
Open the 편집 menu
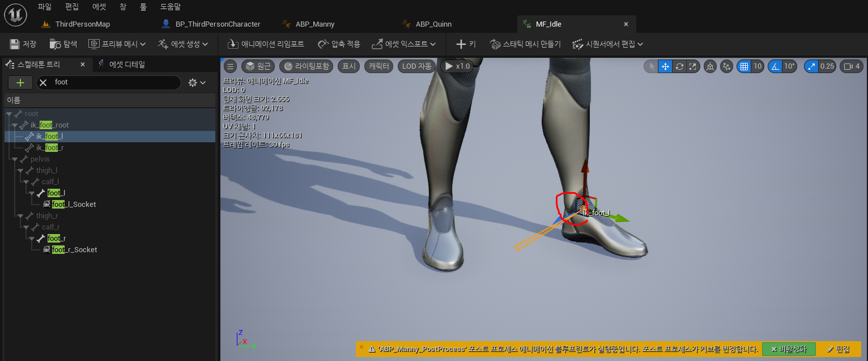coord(72,7)
